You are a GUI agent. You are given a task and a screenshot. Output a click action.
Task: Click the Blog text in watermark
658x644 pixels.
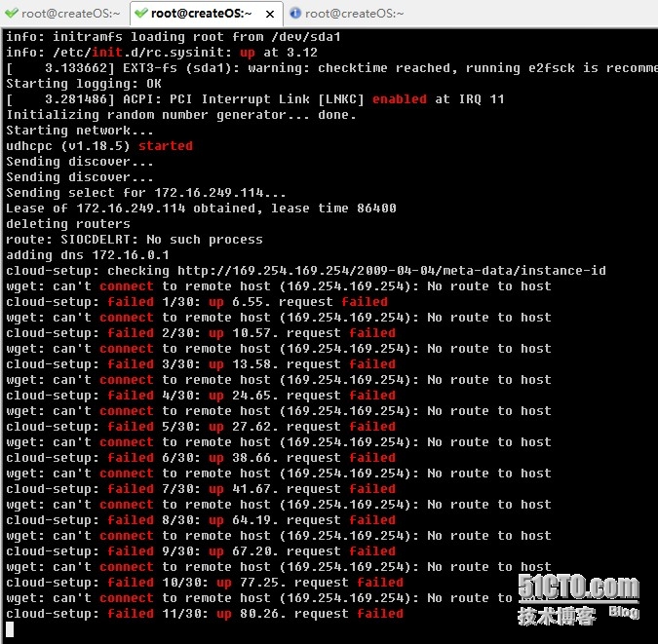[623, 612]
